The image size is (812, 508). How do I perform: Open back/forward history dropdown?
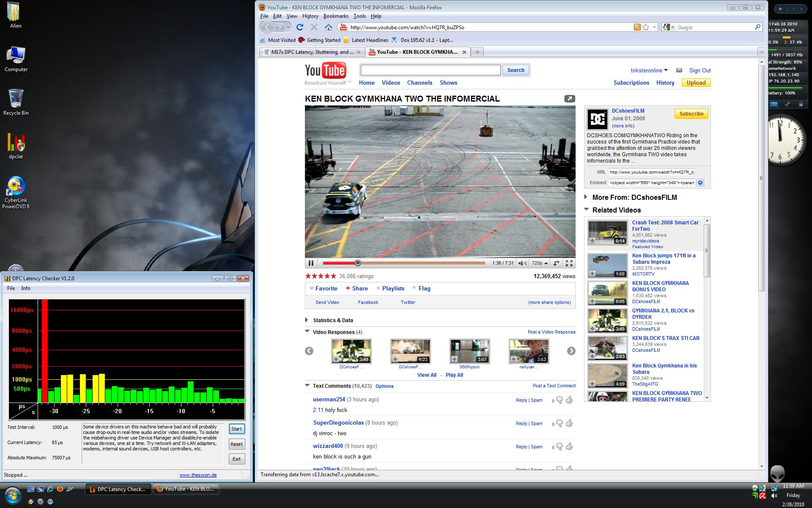tap(288, 27)
